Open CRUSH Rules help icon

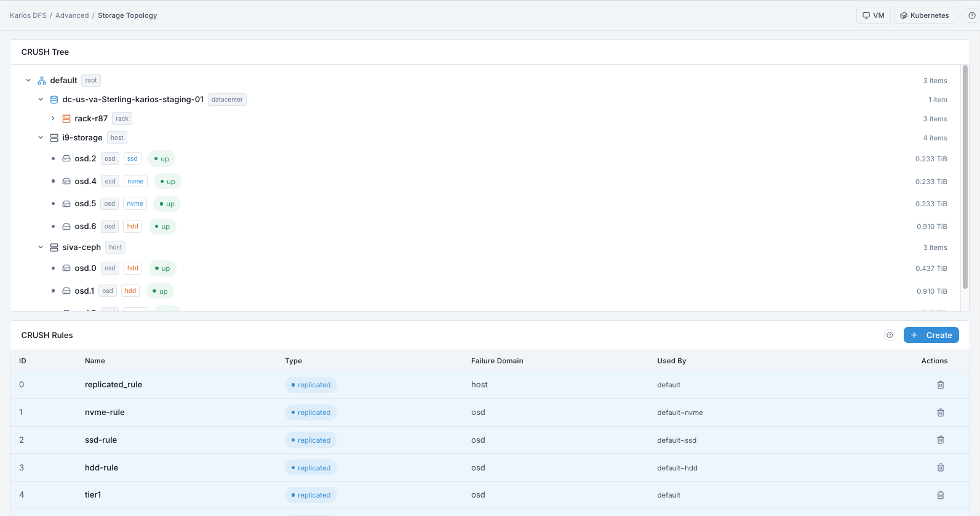tap(890, 335)
